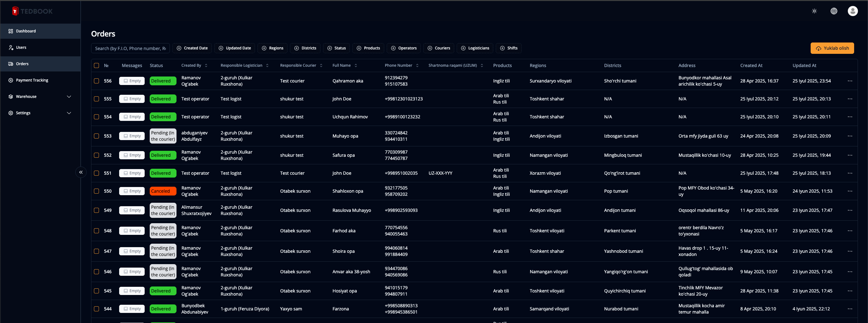Toggle the light/dark theme sun icon

(x=814, y=11)
